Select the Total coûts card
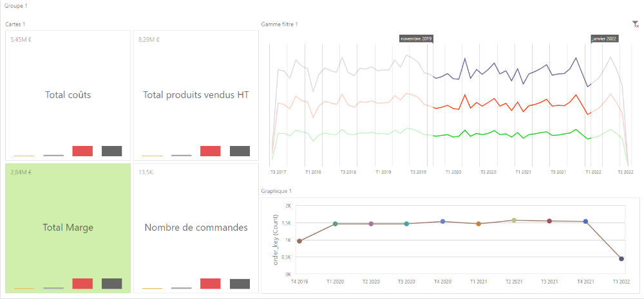 point(68,95)
